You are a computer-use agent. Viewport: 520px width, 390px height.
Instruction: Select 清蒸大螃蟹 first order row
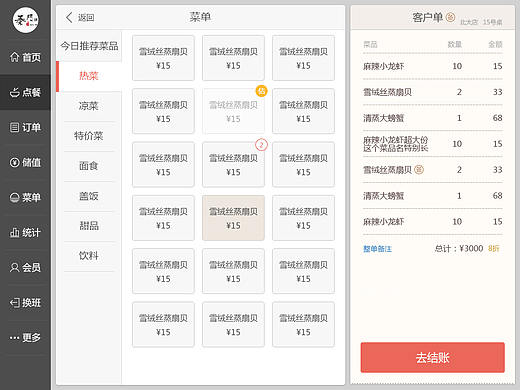(433, 118)
